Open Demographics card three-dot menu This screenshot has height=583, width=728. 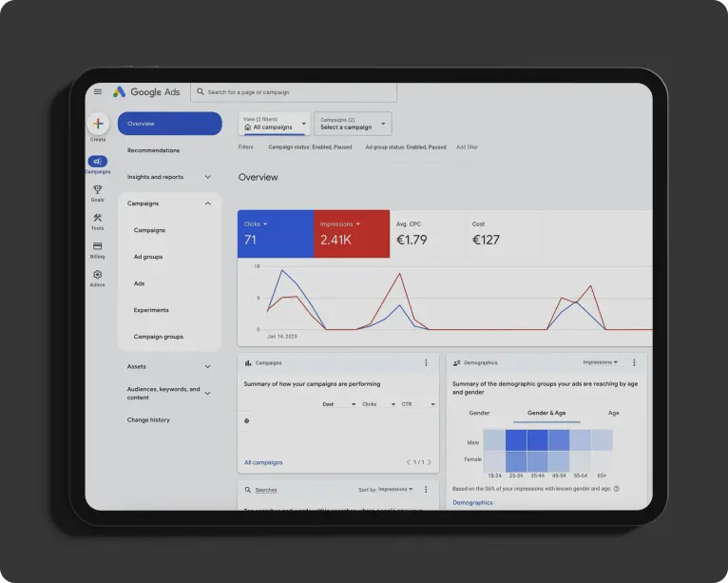pos(634,362)
